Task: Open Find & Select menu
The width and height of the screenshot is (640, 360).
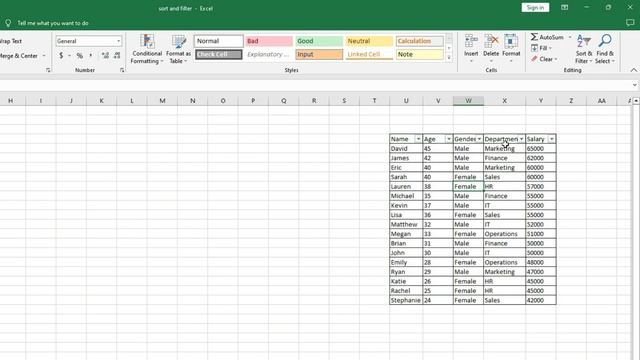Action: [x=605, y=49]
